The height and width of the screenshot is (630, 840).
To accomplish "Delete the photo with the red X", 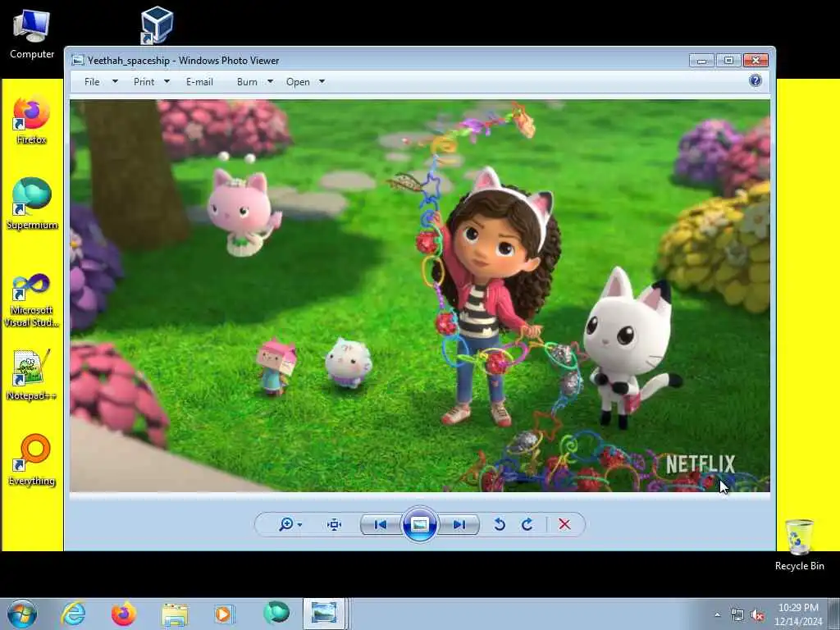I will pos(564,524).
